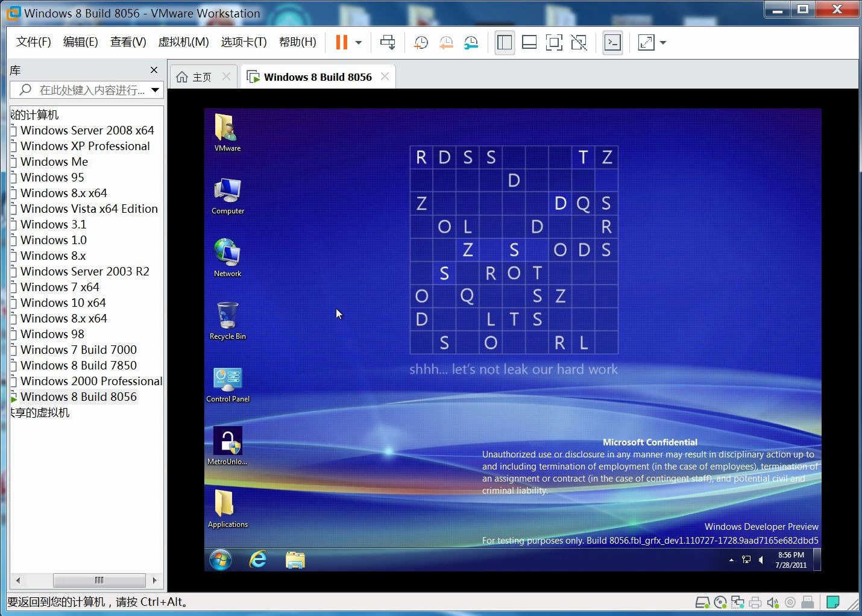Select Windows 2000 Professional in library
This screenshot has width=862, height=616.
coord(91,381)
